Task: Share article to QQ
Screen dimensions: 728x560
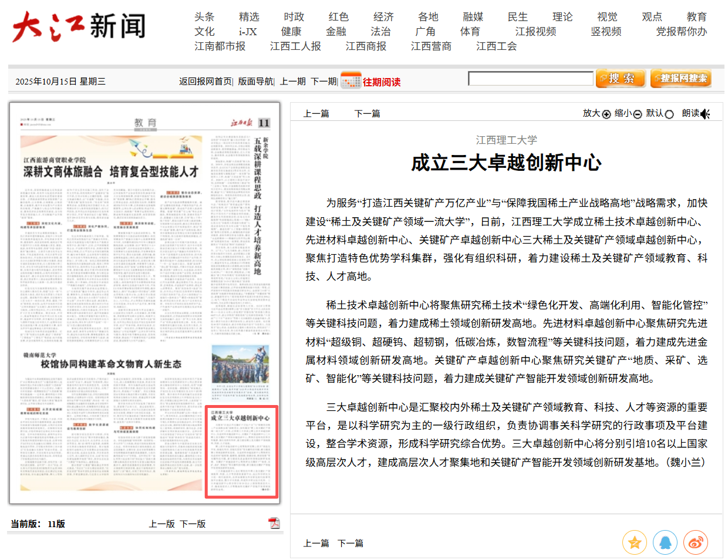Action: [x=665, y=543]
